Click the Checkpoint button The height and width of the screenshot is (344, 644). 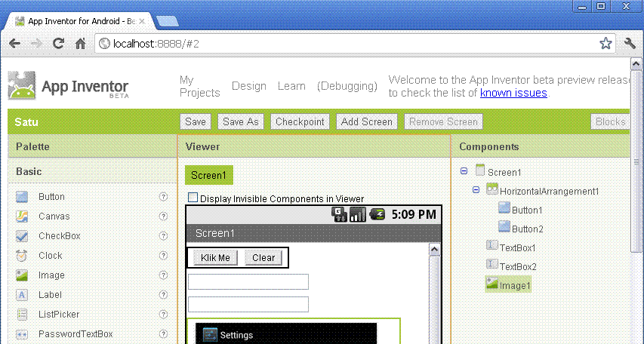coord(300,122)
